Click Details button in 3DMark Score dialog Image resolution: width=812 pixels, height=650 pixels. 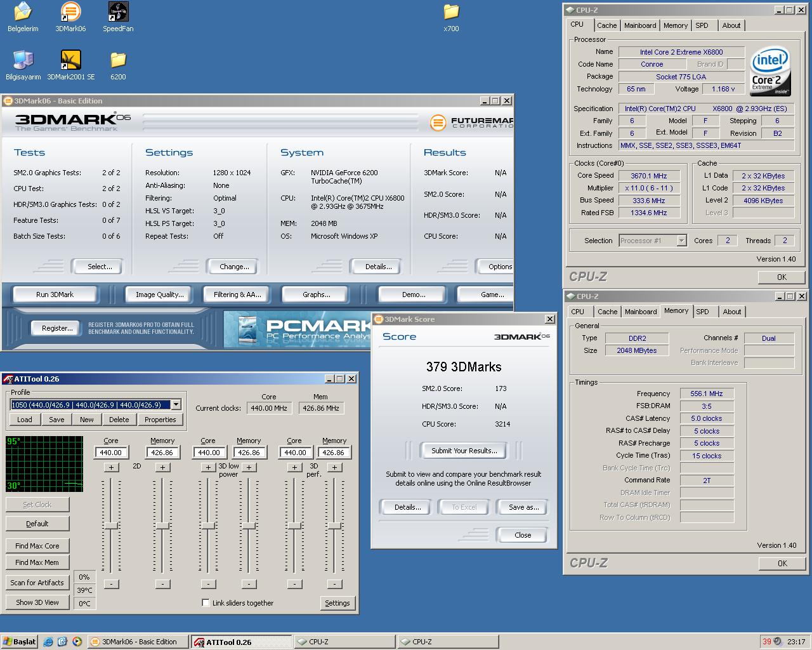coord(407,507)
